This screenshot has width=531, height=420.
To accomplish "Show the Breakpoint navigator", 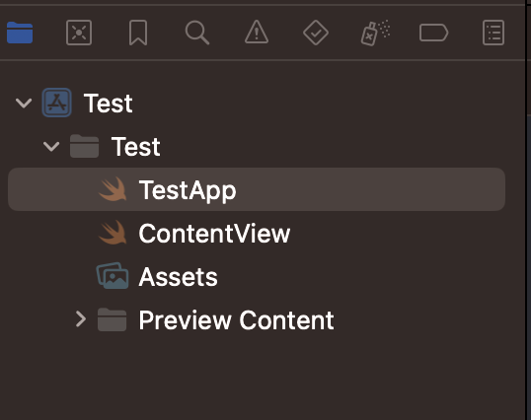I will pos(434,33).
